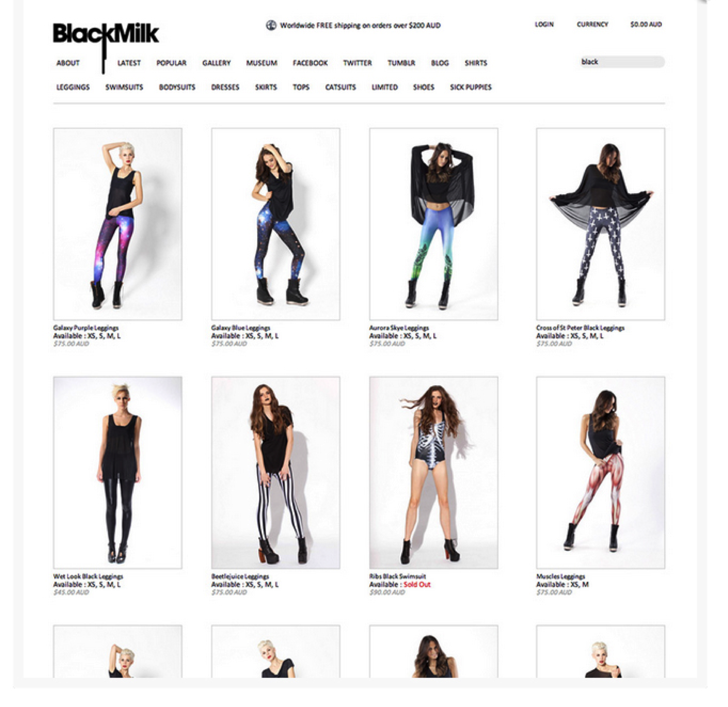The width and height of the screenshot is (728, 707).
Task: Open the Sick Puppies section
Action: click(x=470, y=87)
